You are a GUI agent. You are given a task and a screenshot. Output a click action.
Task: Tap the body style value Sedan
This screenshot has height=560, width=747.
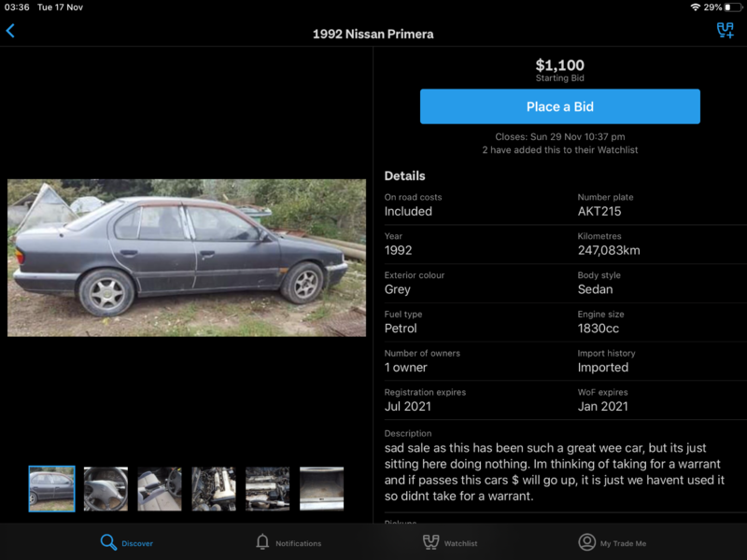595,289
